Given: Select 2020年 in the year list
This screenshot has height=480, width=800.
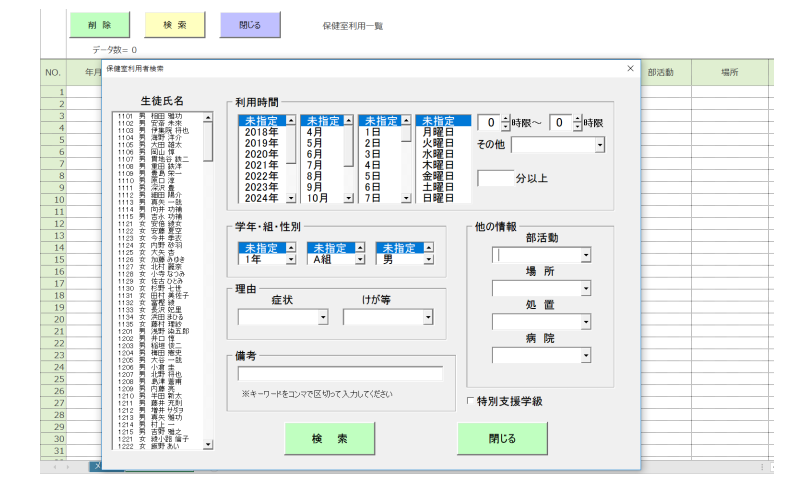Looking at the screenshot, I should point(261,154).
